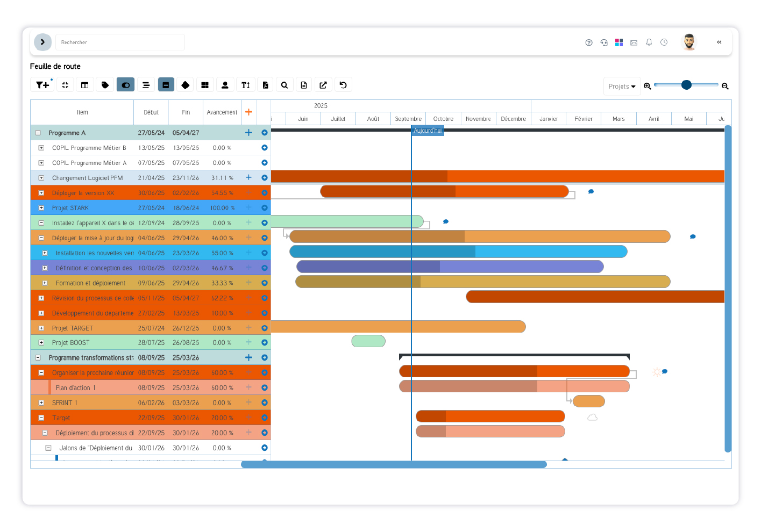Open the external link/share icon
This screenshot has height=532, width=761.
[323, 84]
